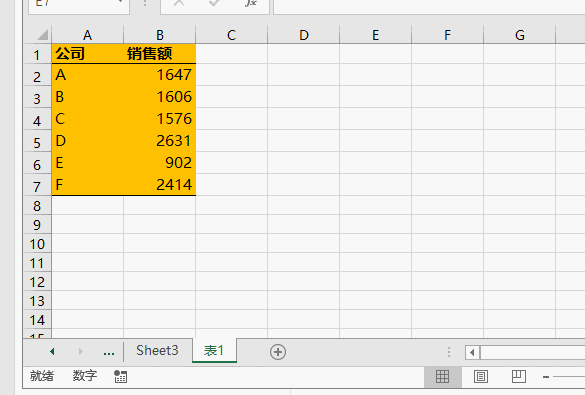Click company cell A in row 2

pos(88,75)
